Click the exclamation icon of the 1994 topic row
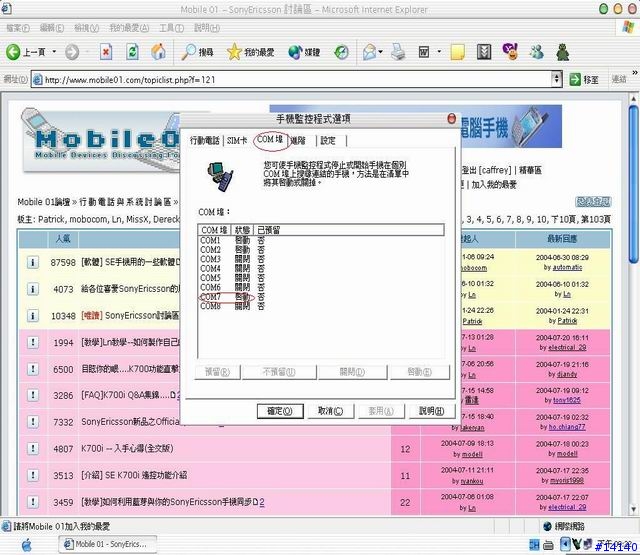Screen dimensions: 640x555 (33, 342)
